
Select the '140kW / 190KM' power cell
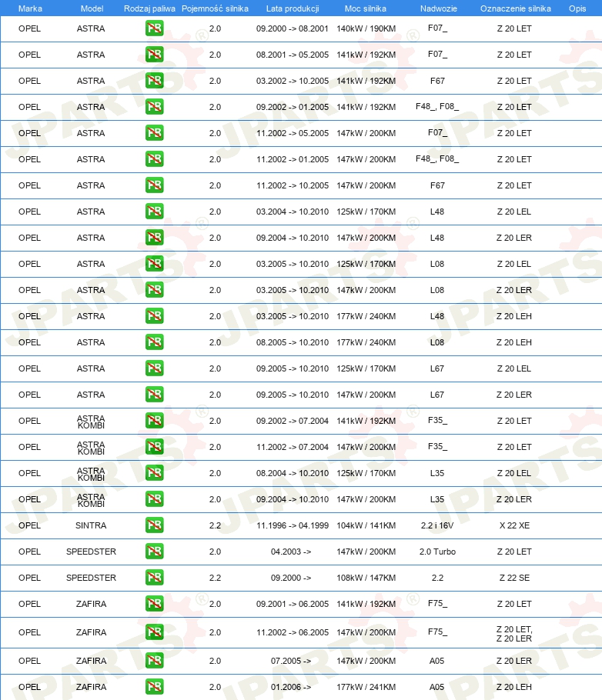pyautogui.click(x=366, y=28)
